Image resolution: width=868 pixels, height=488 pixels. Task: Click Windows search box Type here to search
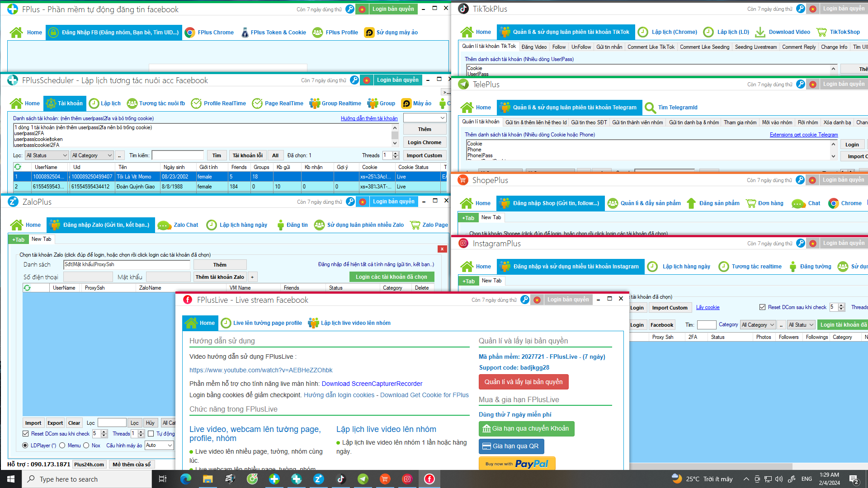click(87, 479)
